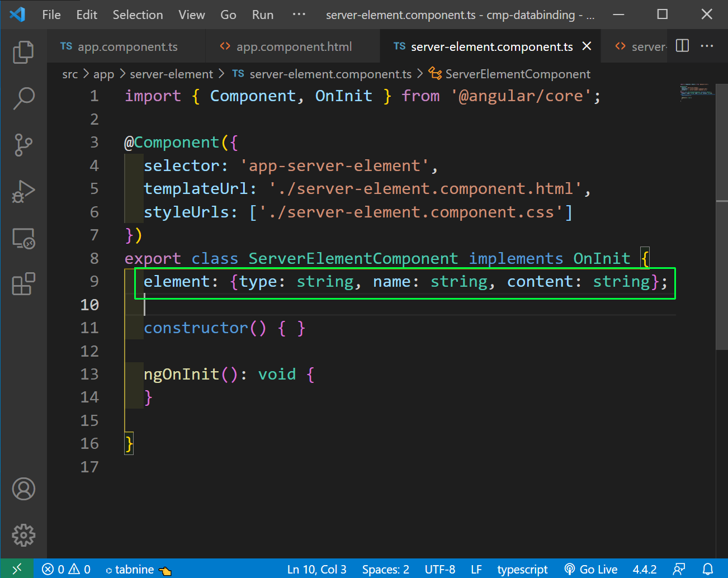Click the closing brace on line 16

[129, 444]
